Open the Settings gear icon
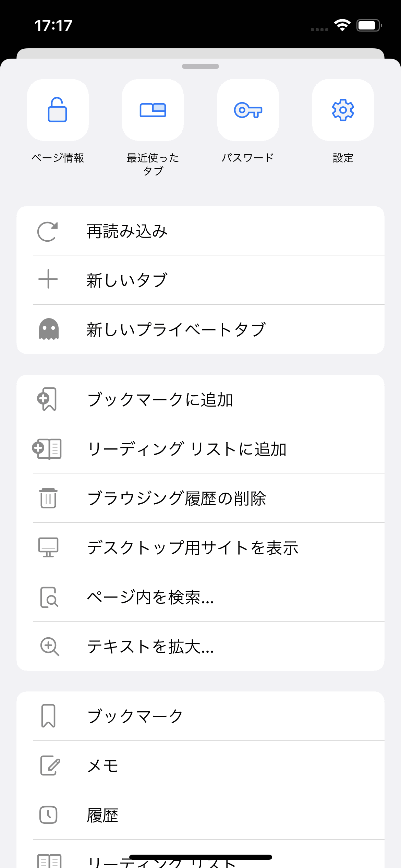The height and width of the screenshot is (868, 401). [x=343, y=110]
